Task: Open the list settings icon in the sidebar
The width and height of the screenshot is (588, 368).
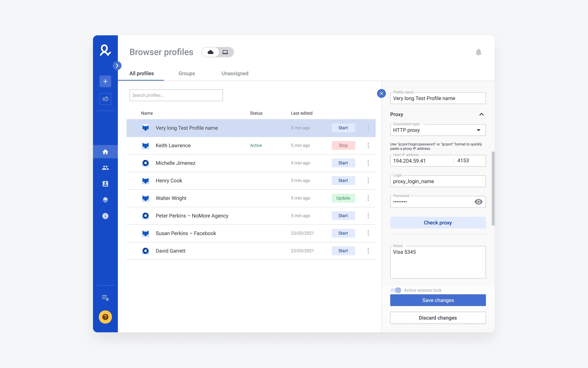Action: [105, 298]
